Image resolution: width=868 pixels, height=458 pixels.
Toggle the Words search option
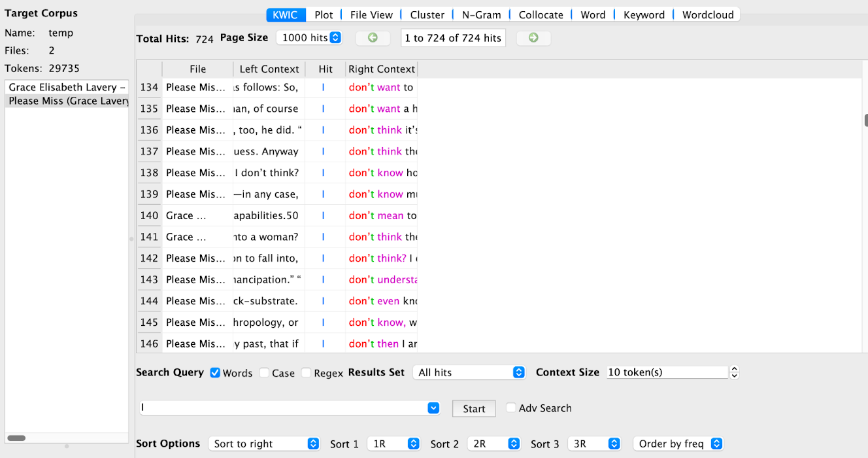(215, 373)
